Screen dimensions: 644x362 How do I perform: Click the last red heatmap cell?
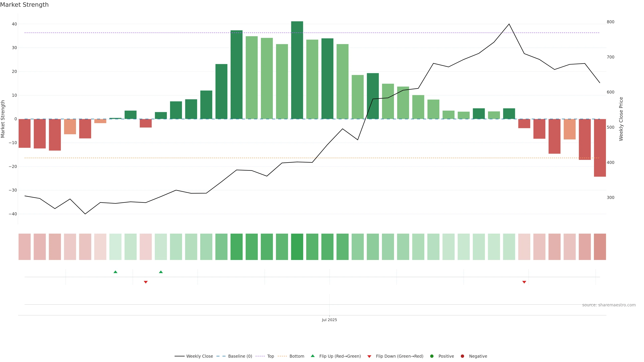click(600, 247)
